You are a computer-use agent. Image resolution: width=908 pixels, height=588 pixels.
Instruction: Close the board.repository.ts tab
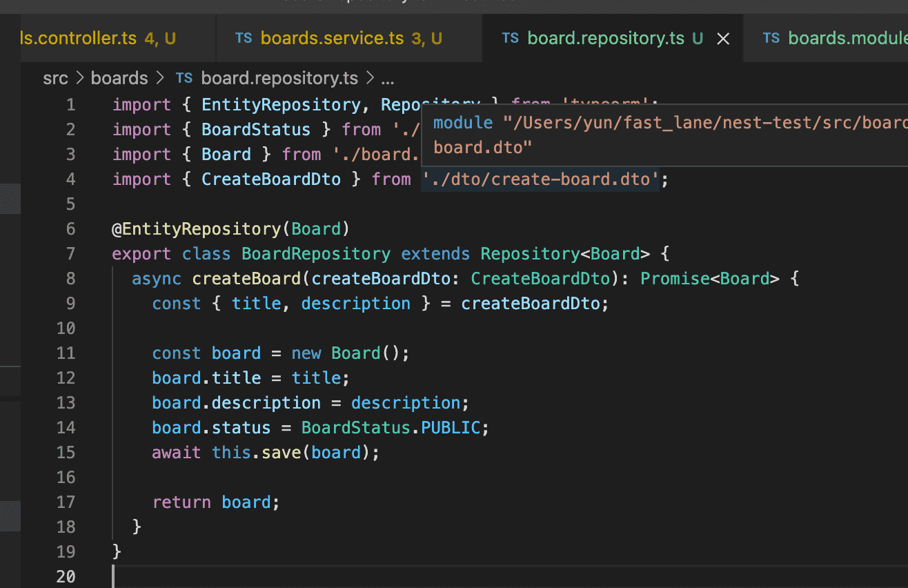click(723, 39)
